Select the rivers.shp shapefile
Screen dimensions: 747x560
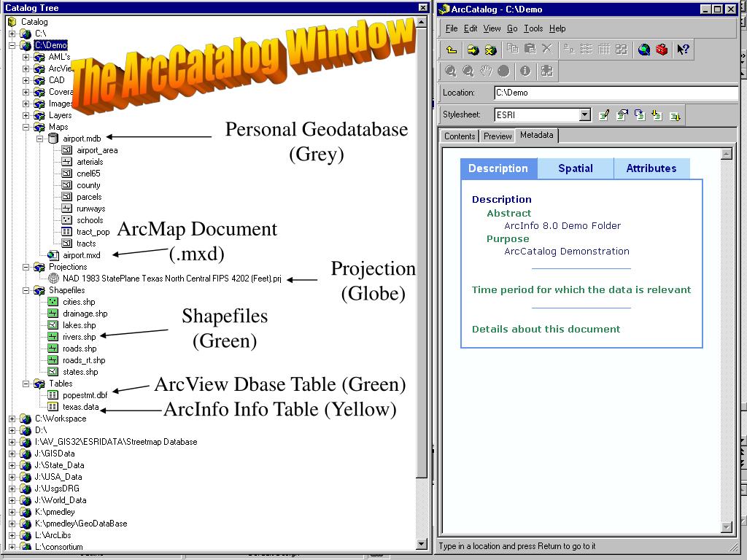tap(79, 337)
